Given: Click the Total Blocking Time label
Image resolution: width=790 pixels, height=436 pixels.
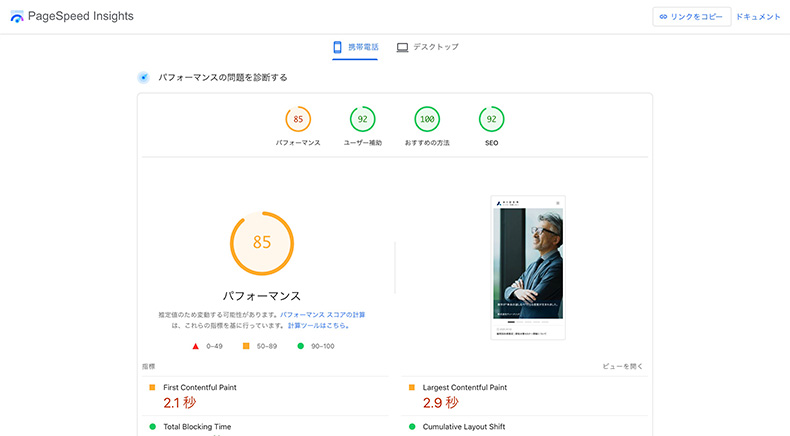Looking at the screenshot, I should [197, 427].
